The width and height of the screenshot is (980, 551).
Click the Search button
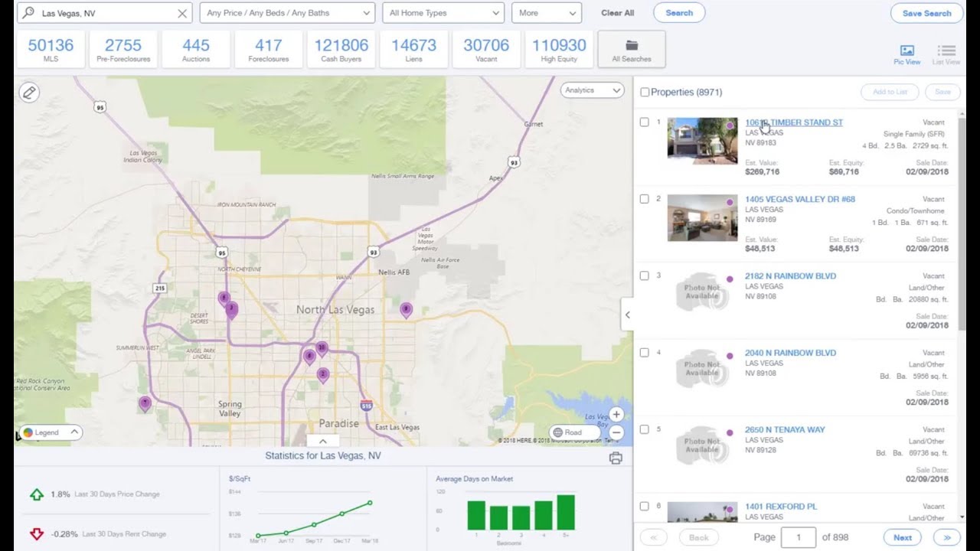coord(679,13)
